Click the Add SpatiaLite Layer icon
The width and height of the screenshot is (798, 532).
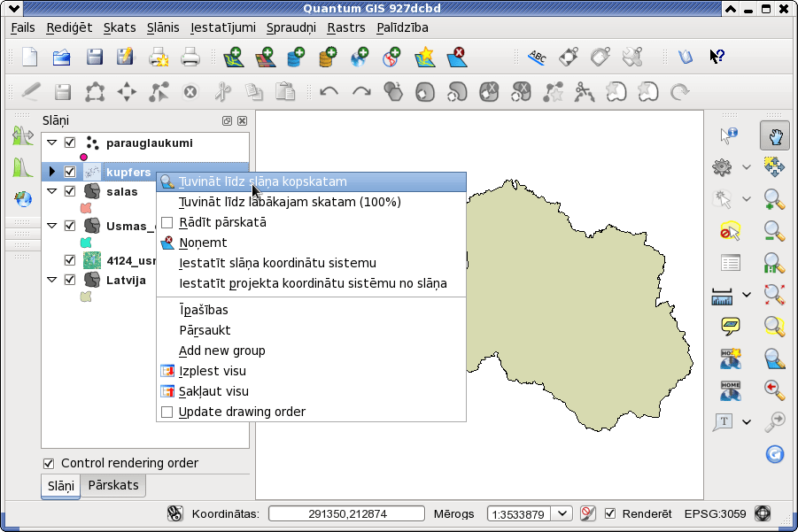coord(328,57)
